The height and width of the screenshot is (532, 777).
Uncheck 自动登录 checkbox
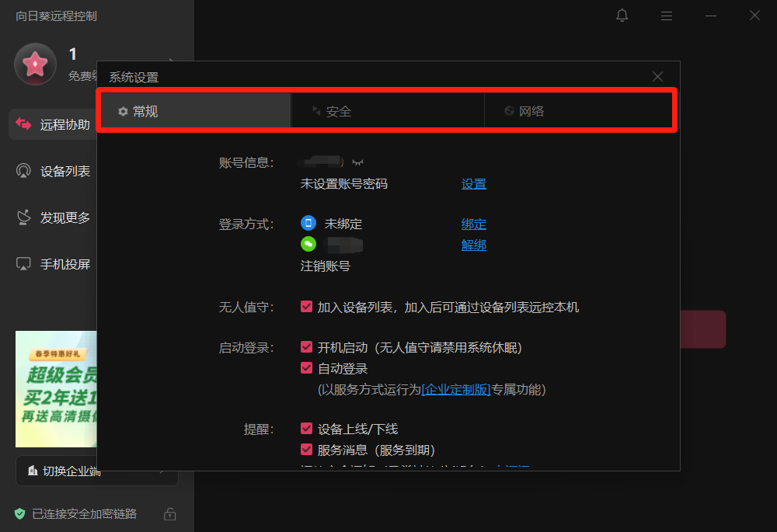[306, 367]
